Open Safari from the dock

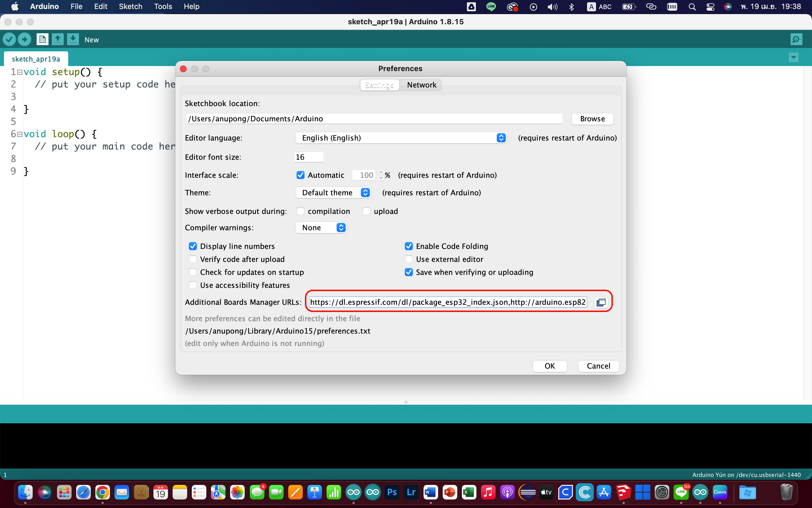pos(83,492)
